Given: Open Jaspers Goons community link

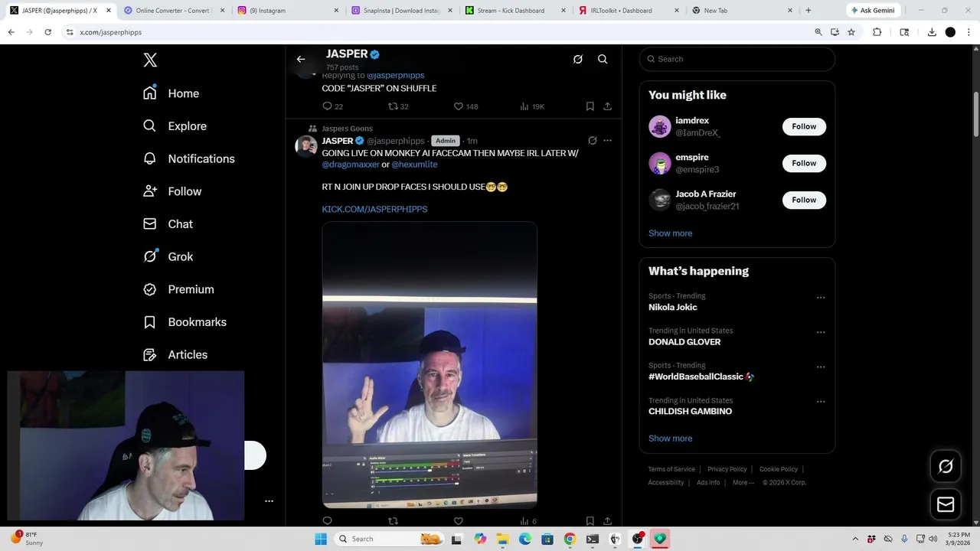Looking at the screenshot, I should pos(347,129).
